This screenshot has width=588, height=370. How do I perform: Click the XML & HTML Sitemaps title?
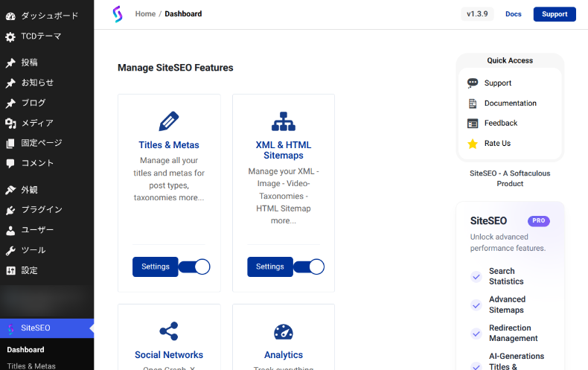[x=284, y=150]
